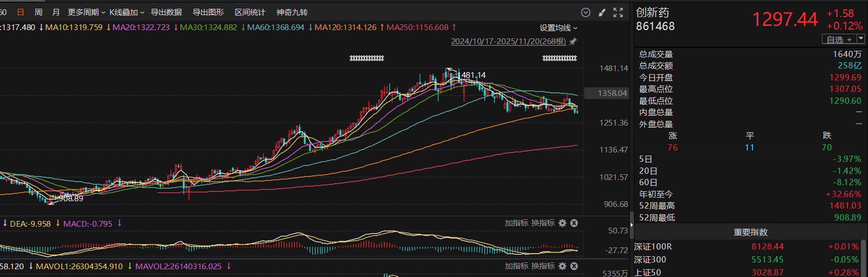This screenshot has height=277, width=868.
Task: Click the MA120:1314.126 legend label
Action: [x=345, y=27]
